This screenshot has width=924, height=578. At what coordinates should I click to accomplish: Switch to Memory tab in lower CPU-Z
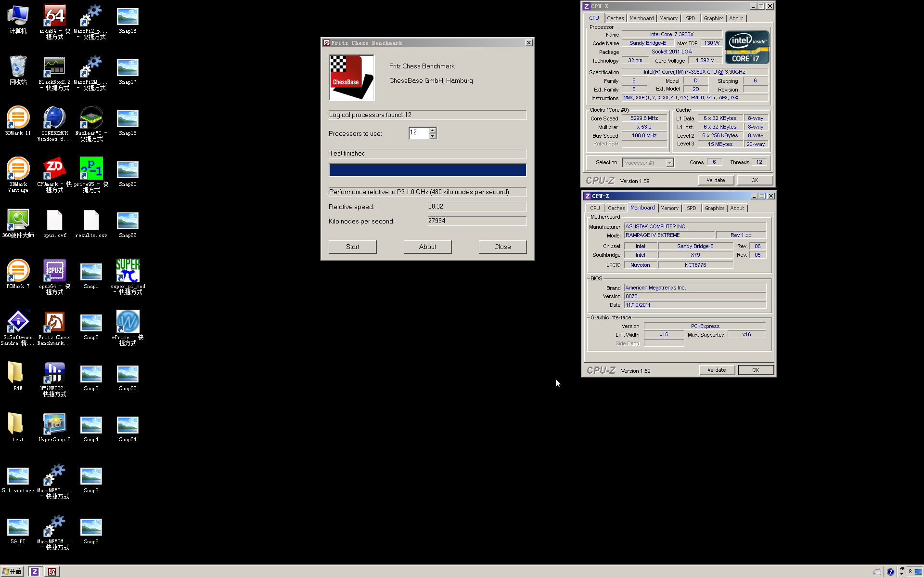tap(669, 208)
